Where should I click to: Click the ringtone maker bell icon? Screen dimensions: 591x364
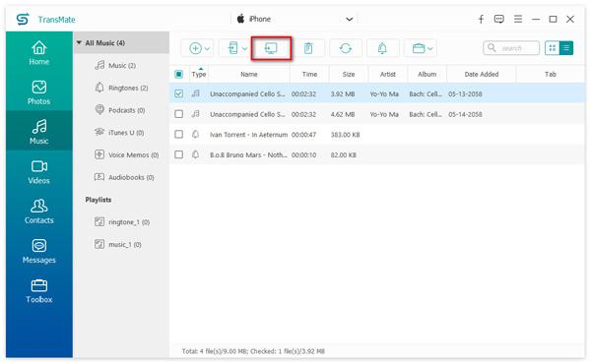tap(382, 48)
